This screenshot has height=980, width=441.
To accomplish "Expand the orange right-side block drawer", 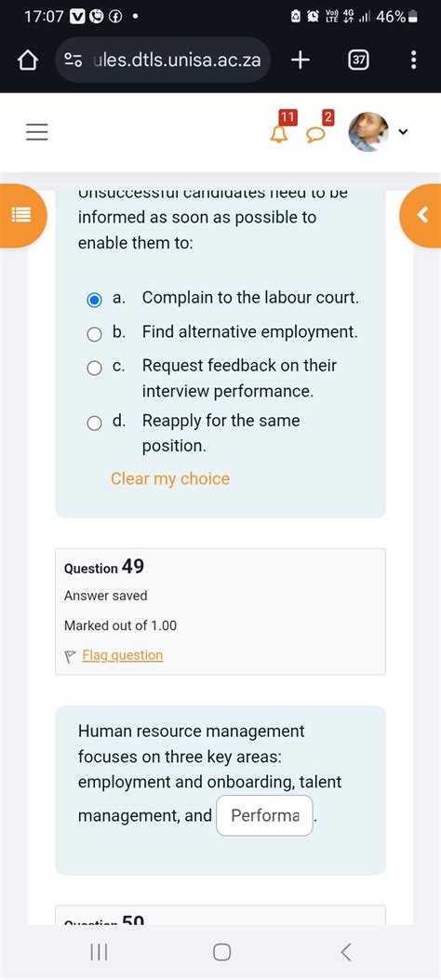I will click(x=421, y=216).
